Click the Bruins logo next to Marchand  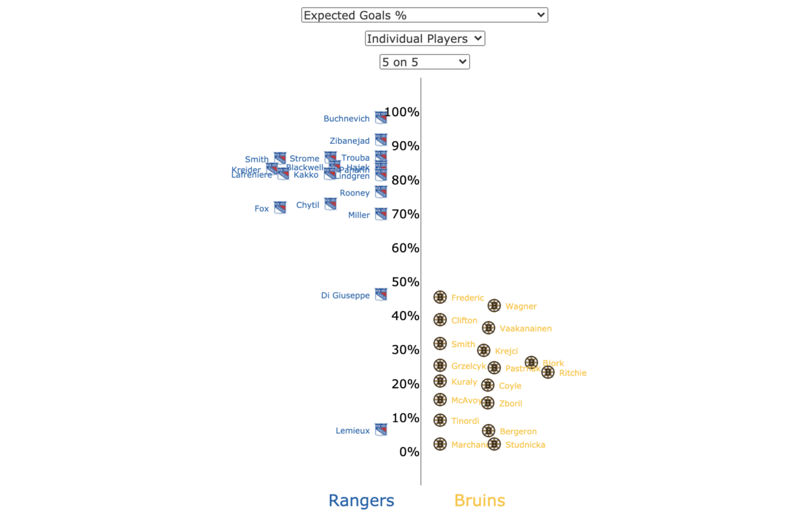click(x=441, y=444)
